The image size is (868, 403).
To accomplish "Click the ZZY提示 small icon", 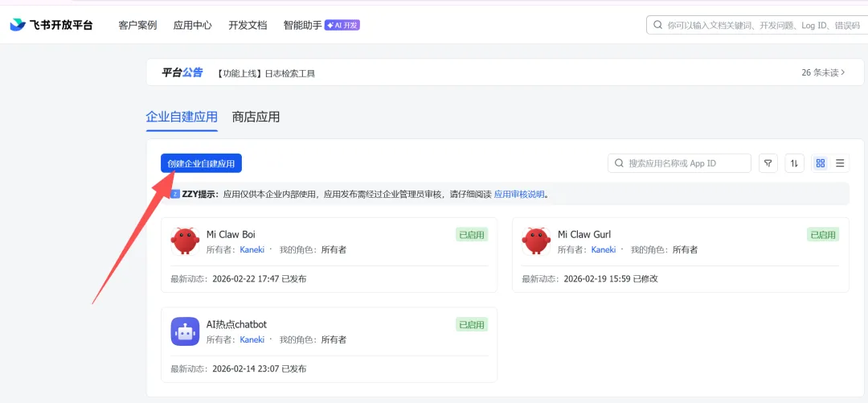I will (x=175, y=194).
